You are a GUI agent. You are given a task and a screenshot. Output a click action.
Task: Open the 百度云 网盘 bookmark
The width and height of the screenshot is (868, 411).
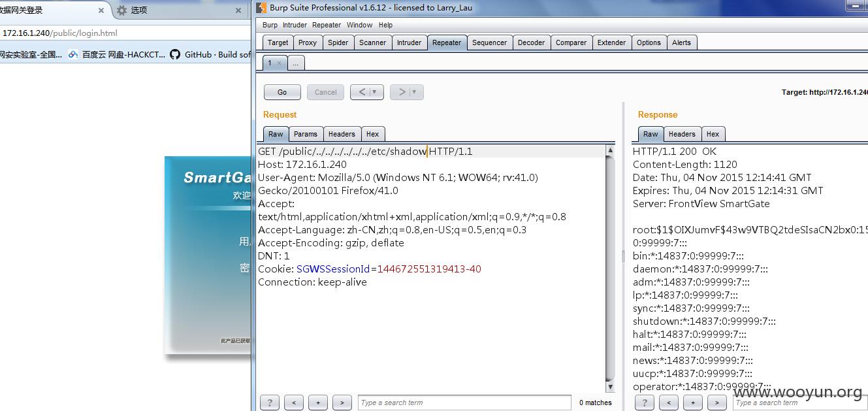click(x=117, y=55)
